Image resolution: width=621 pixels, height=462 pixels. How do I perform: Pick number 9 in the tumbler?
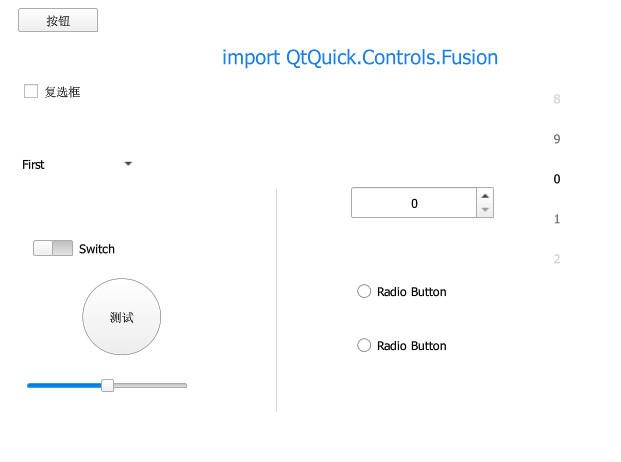pos(557,139)
